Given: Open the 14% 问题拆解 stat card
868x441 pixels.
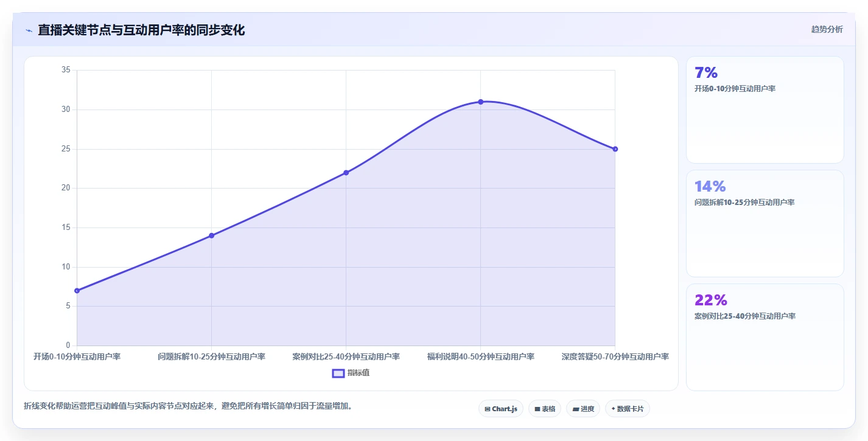Looking at the screenshot, I should click(x=765, y=223).
